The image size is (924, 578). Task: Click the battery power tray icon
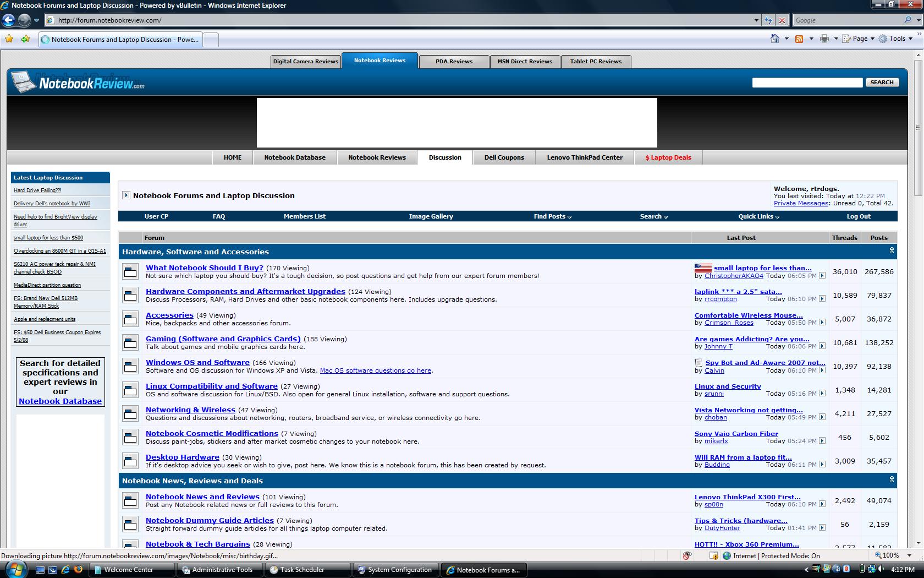click(862, 569)
